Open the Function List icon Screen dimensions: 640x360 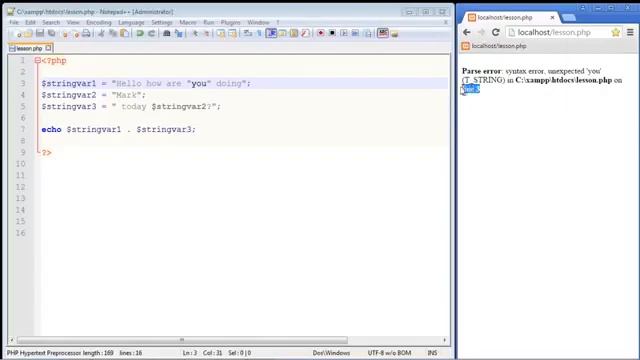304,33
